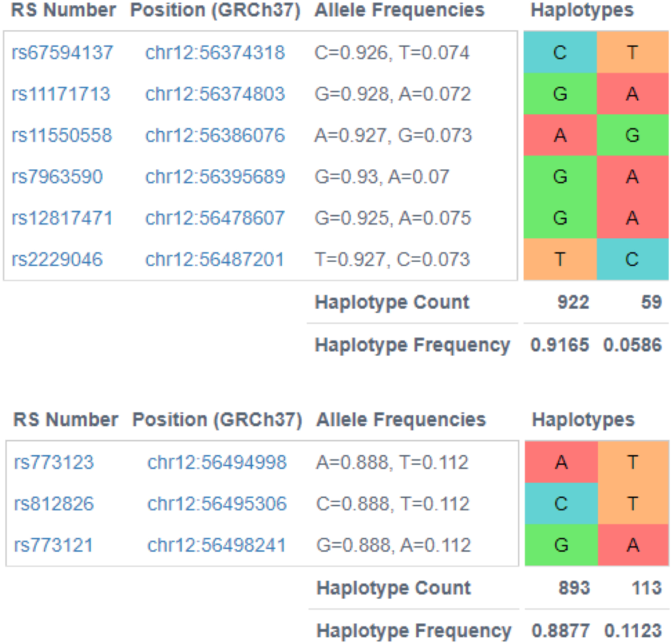Click the green G cell for rs773121
The height and width of the screenshot is (644, 672).
[x=561, y=545]
